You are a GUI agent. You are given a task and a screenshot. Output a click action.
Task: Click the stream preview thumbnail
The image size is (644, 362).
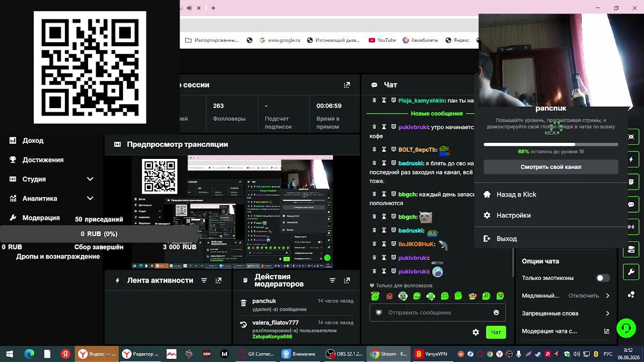point(232,212)
